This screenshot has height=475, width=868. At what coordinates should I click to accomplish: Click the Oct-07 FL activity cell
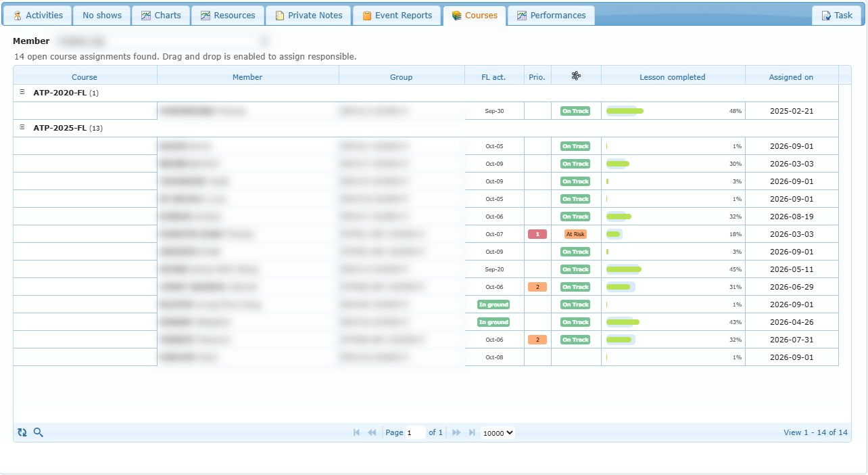(x=494, y=234)
